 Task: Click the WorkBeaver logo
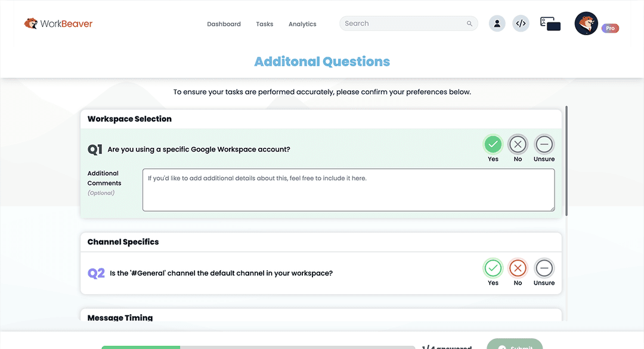(58, 23)
